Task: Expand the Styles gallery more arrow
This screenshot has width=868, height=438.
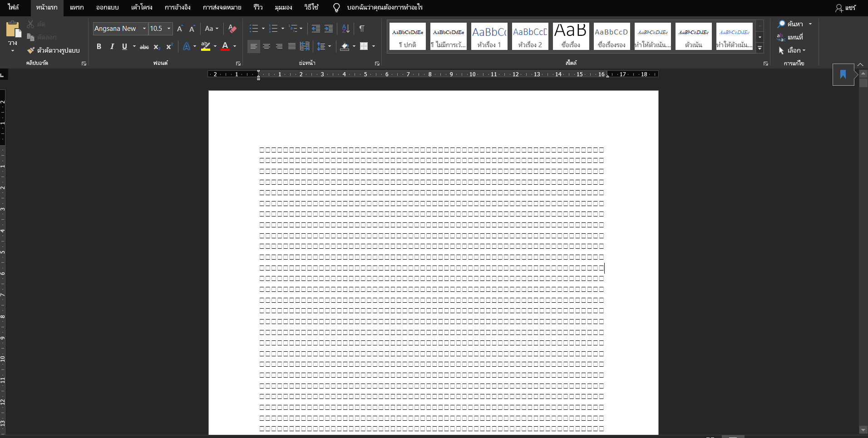Action: click(760, 48)
